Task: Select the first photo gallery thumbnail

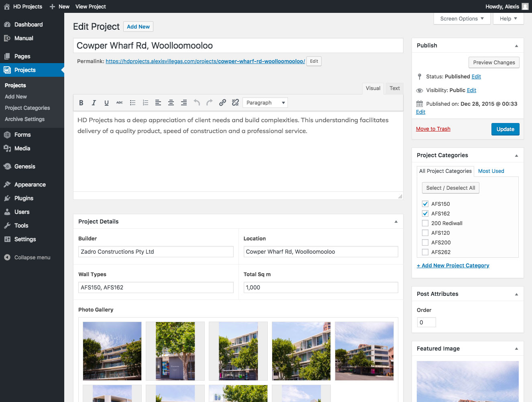Action: 112,351
